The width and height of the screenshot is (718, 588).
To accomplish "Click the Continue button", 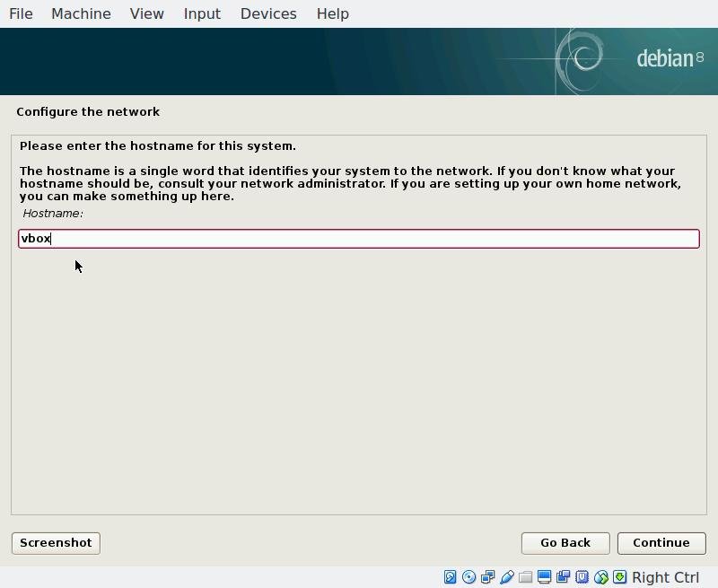I will (661, 543).
